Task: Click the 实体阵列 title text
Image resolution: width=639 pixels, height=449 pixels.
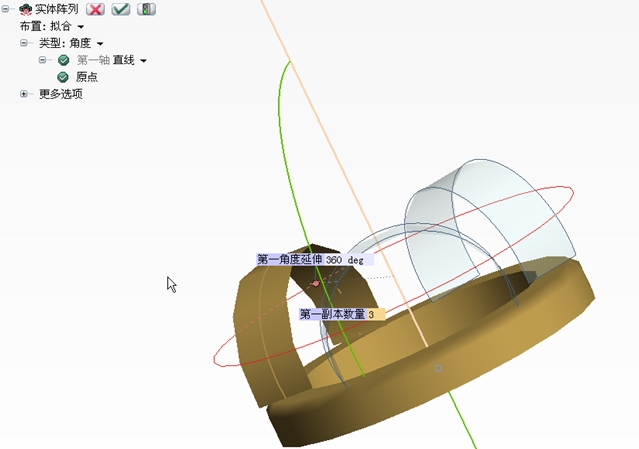Action: click(57, 9)
